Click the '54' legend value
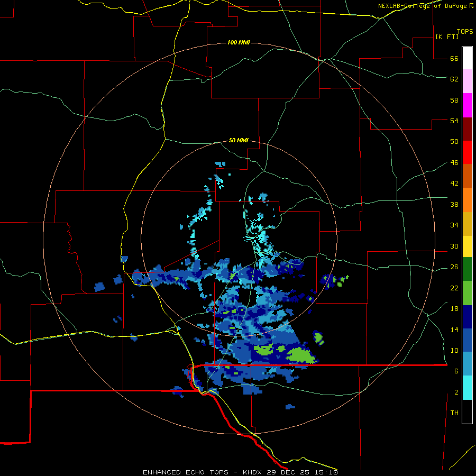This screenshot has width=476, height=476. tap(454, 121)
